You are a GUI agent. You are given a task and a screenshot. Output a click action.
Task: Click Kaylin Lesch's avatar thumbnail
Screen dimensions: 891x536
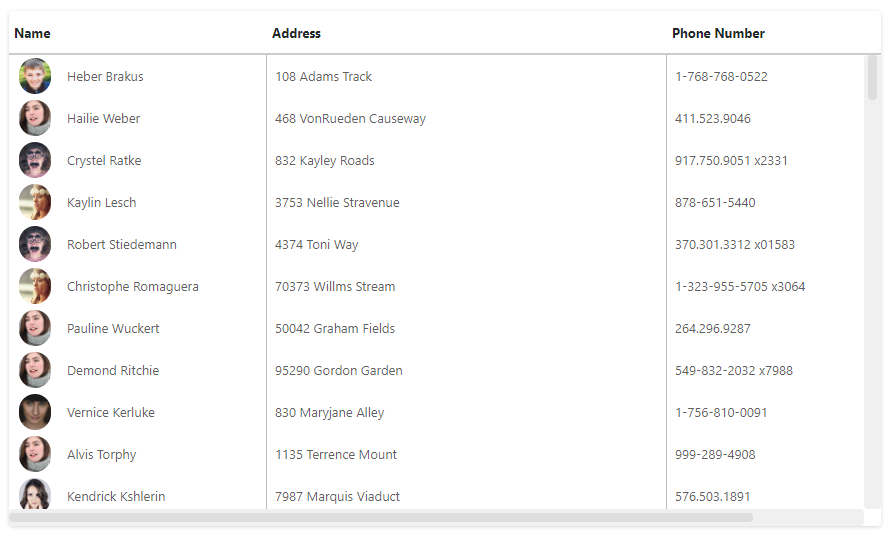pos(35,202)
